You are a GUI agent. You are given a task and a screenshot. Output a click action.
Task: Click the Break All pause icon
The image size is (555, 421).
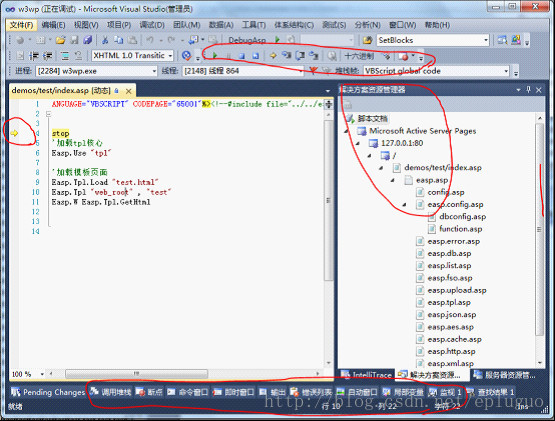tap(229, 56)
